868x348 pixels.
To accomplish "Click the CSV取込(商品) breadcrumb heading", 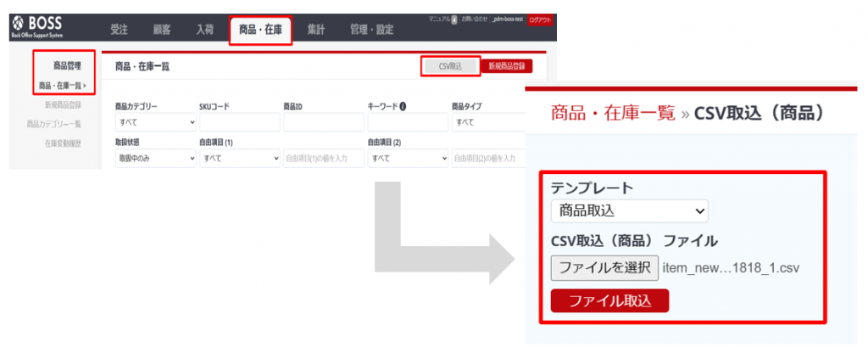I will coord(760,113).
